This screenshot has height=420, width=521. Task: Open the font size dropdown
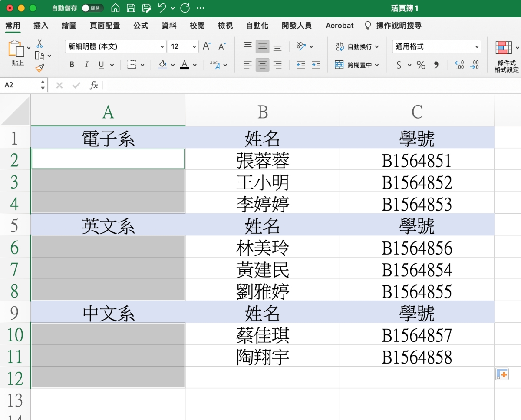point(195,46)
